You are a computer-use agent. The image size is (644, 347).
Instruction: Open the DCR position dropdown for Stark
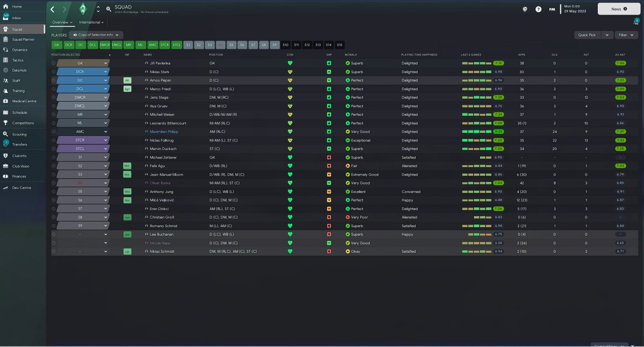(83, 72)
